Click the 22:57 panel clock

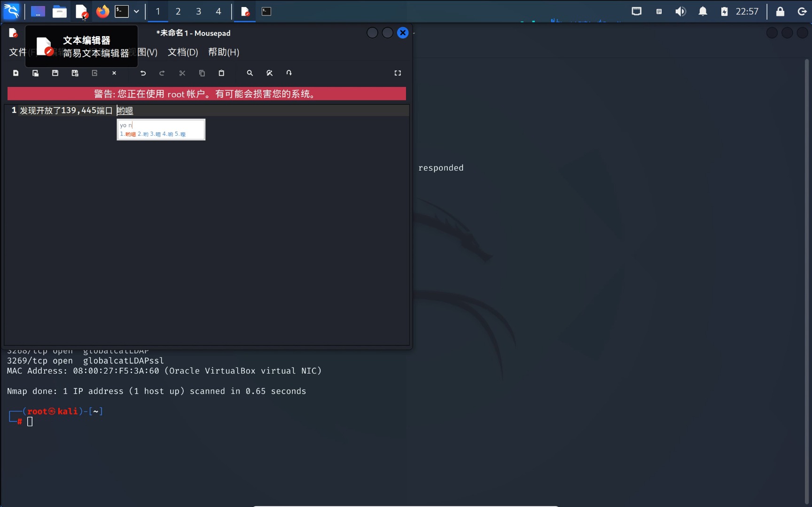(747, 11)
